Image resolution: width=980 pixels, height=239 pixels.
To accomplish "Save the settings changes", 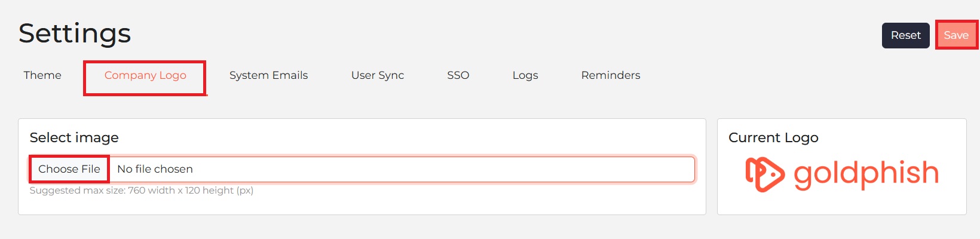I will pos(956,35).
